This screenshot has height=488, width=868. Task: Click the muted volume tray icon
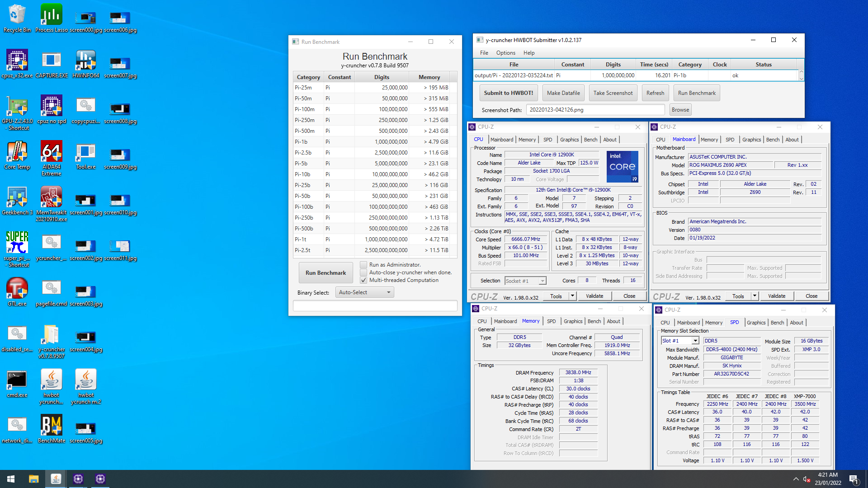(807, 479)
